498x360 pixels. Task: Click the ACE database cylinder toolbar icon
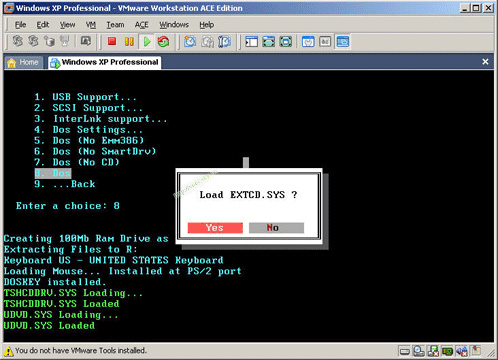click(x=49, y=41)
